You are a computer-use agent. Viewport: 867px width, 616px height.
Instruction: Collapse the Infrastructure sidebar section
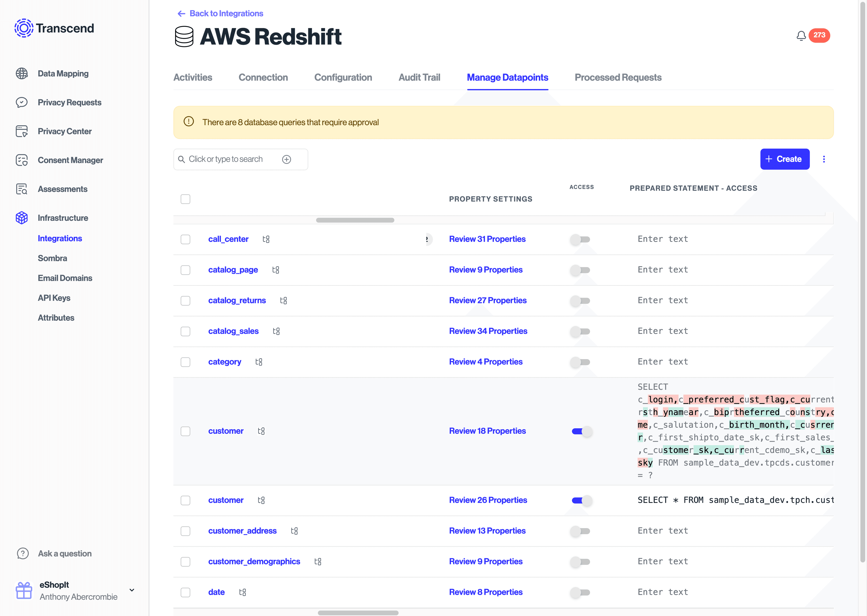tap(63, 218)
